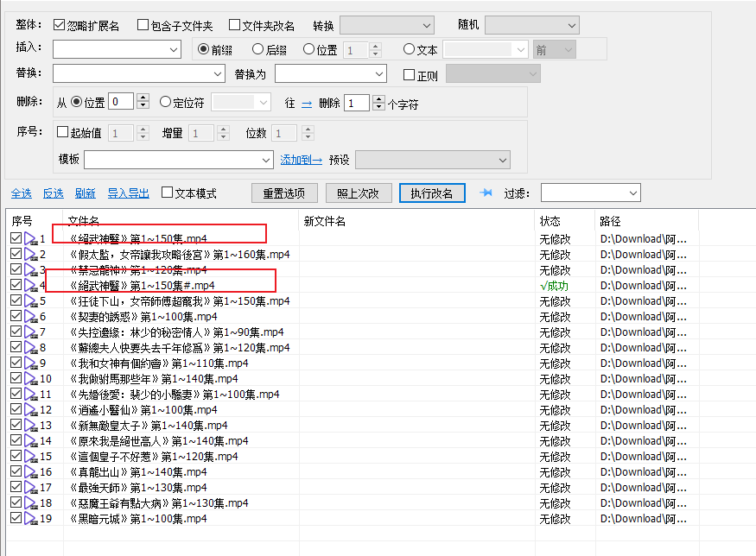This screenshot has width=756, height=556.
Task: Click the pin icon beside 过滤
Action: pos(486,193)
